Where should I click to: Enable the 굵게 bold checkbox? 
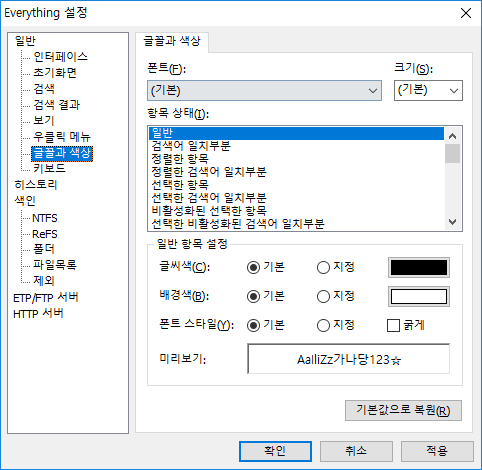[393, 325]
